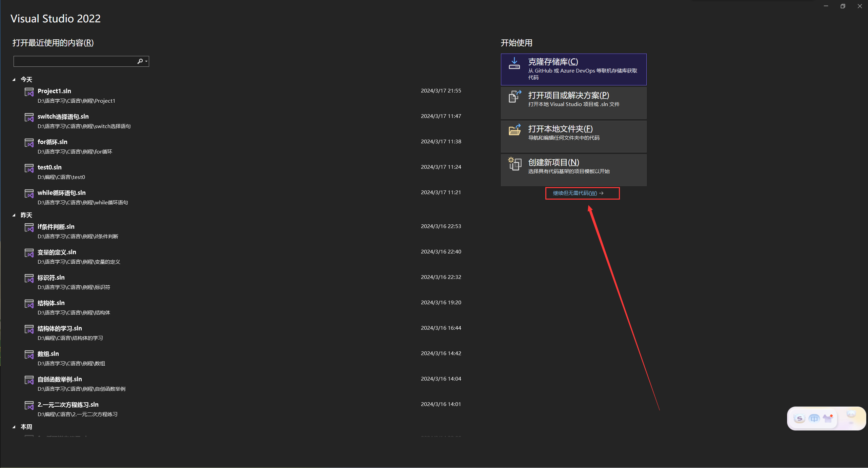The image size is (868, 468).
Task: Open recent solution 自创函数举例.sln
Action: pyautogui.click(x=243, y=384)
